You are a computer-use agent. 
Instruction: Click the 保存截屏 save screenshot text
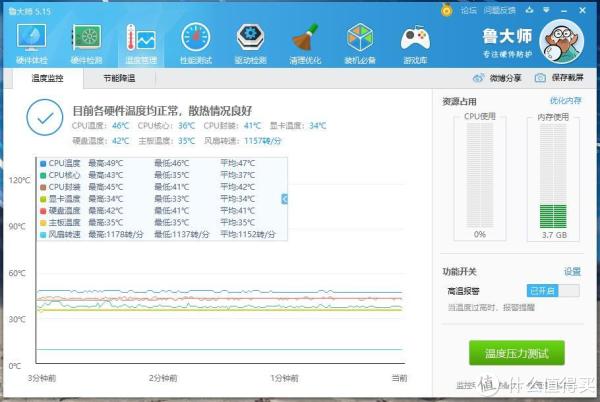[567, 78]
